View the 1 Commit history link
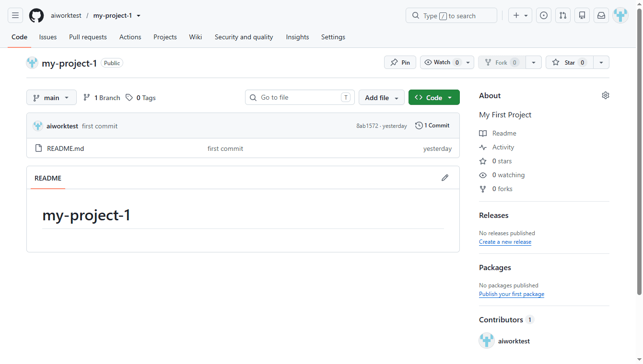 (433, 125)
